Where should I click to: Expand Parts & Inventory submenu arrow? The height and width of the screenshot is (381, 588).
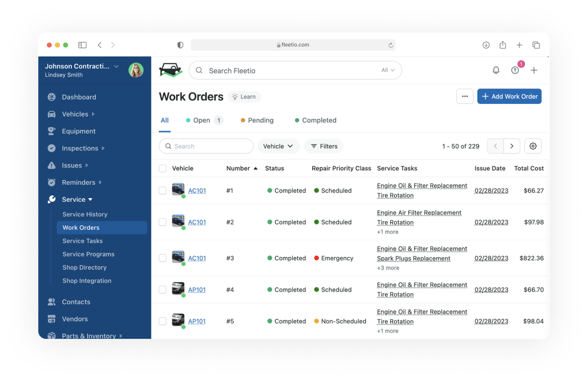point(121,336)
